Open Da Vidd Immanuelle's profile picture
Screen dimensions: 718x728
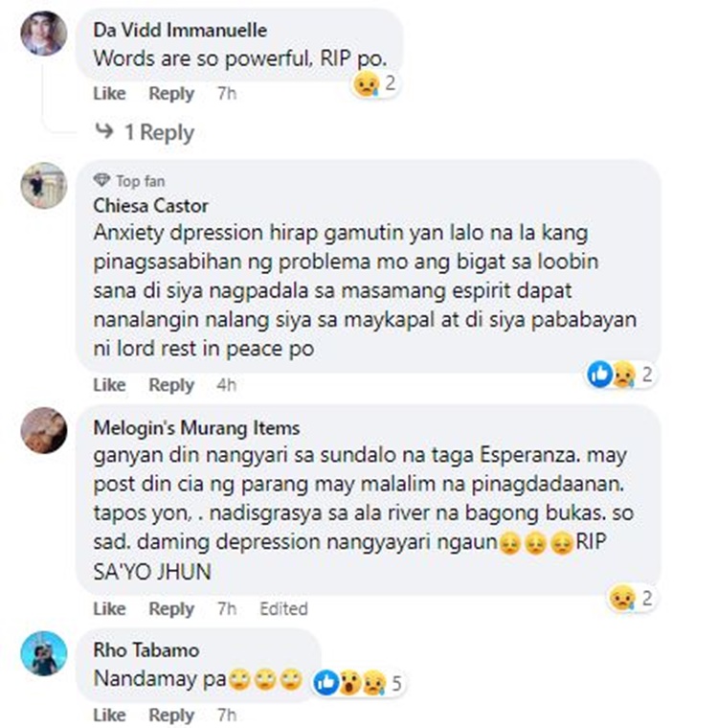coord(44,34)
